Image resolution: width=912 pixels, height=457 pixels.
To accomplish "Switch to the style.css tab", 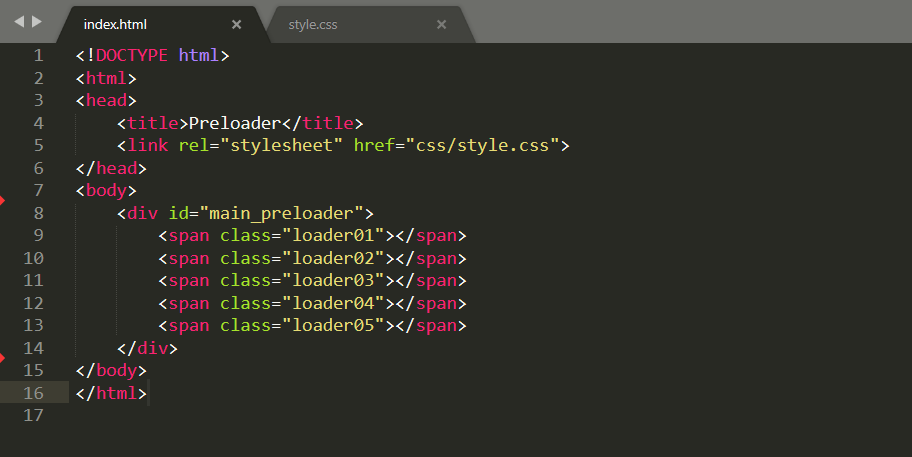I will [x=313, y=24].
